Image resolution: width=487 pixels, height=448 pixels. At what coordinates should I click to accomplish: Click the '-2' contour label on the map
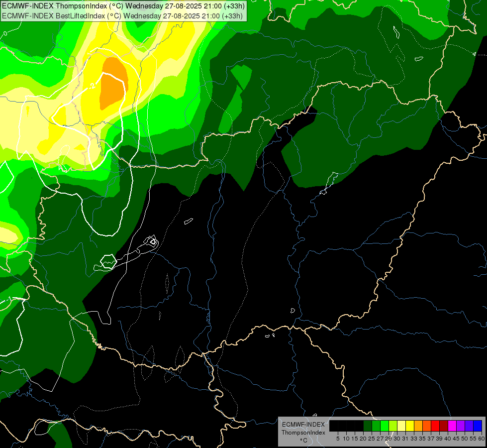pyautogui.click(x=92, y=86)
